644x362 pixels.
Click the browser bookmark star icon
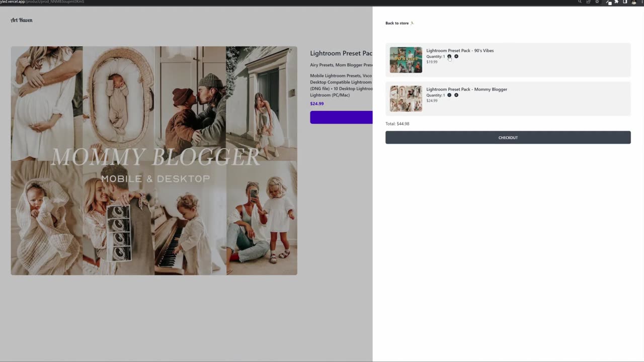[597, 2]
